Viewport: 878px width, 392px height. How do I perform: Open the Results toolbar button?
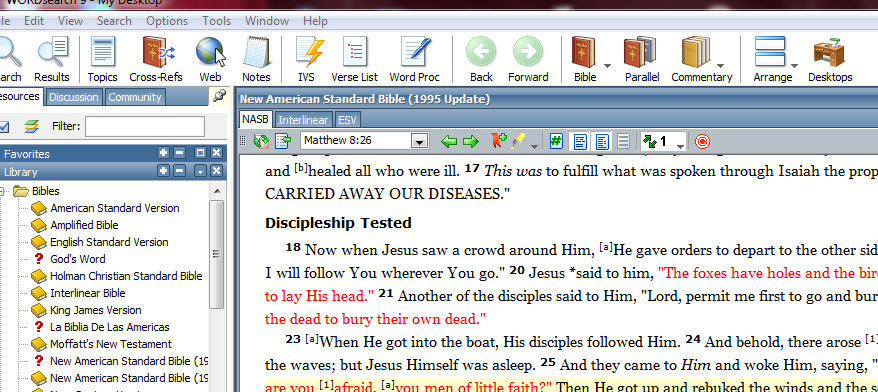click(x=52, y=59)
